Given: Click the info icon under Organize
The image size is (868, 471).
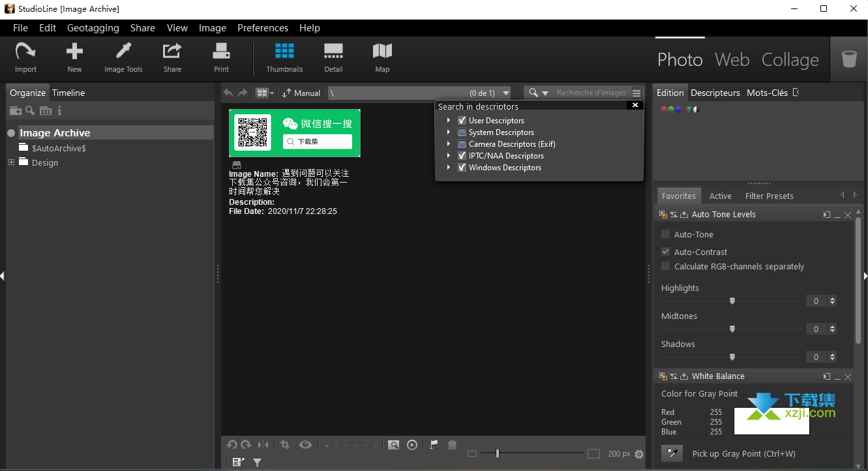Looking at the screenshot, I should [x=59, y=111].
